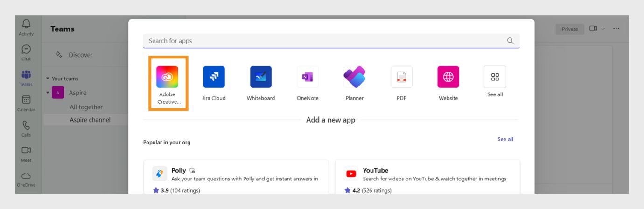Open the meeting dropdown chevron
Image resolution: width=644 pixels, height=209 pixels.
click(x=603, y=29)
